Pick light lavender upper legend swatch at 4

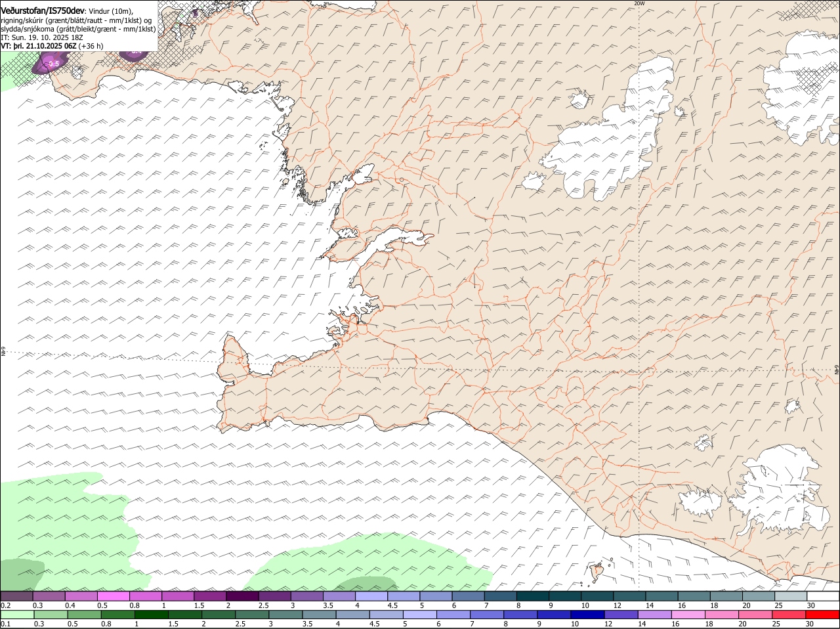pos(371,596)
